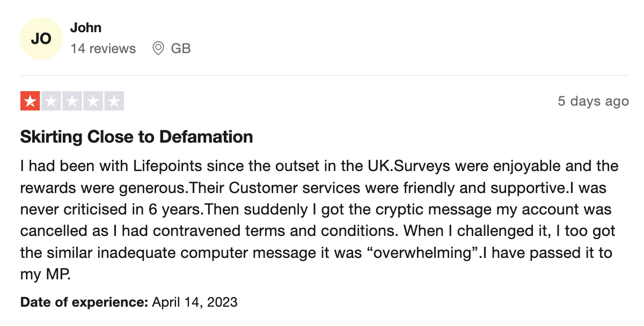
Task: Click the second grey rating star
Action: tap(51, 101)
